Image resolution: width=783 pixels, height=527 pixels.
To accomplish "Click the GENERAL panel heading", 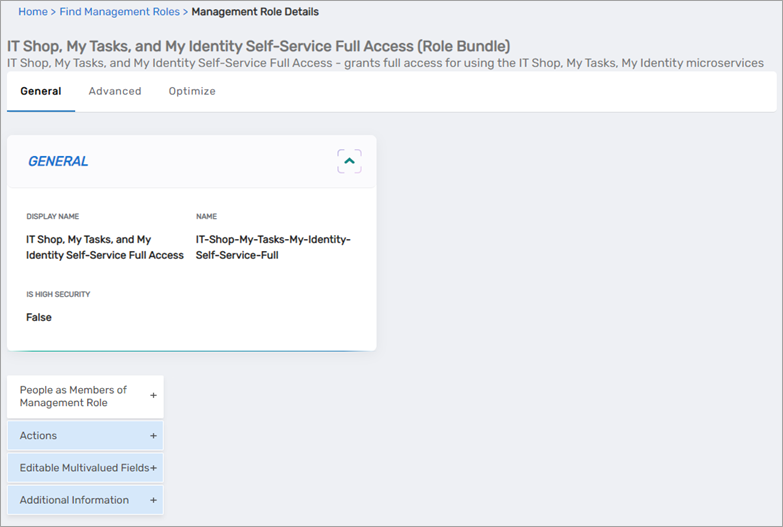I will pos(58,161).
